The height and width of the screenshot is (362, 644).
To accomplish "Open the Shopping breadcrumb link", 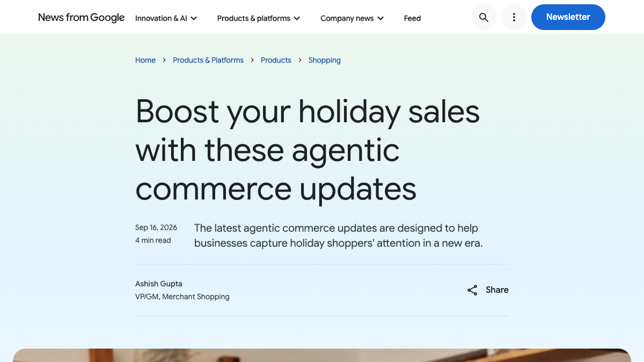I will 325,60.
